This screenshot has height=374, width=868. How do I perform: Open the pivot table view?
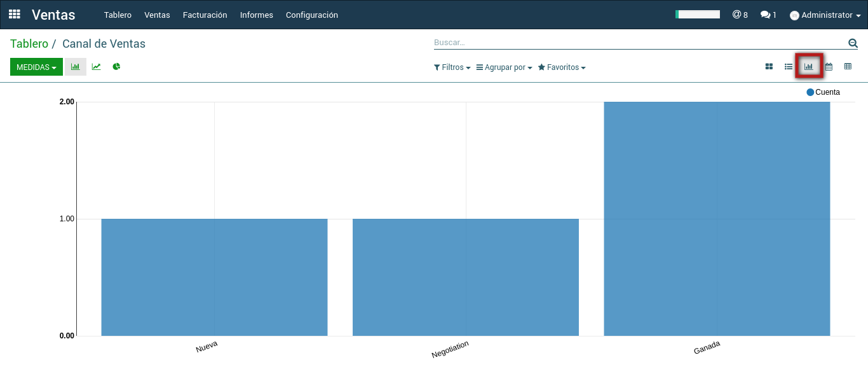pos(848,67)
